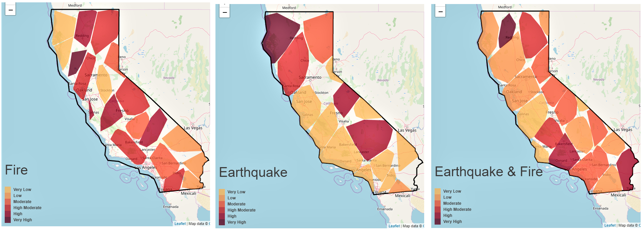Click the Fire map title text
This screenshot has width=644, height=232.
(16, 170)
